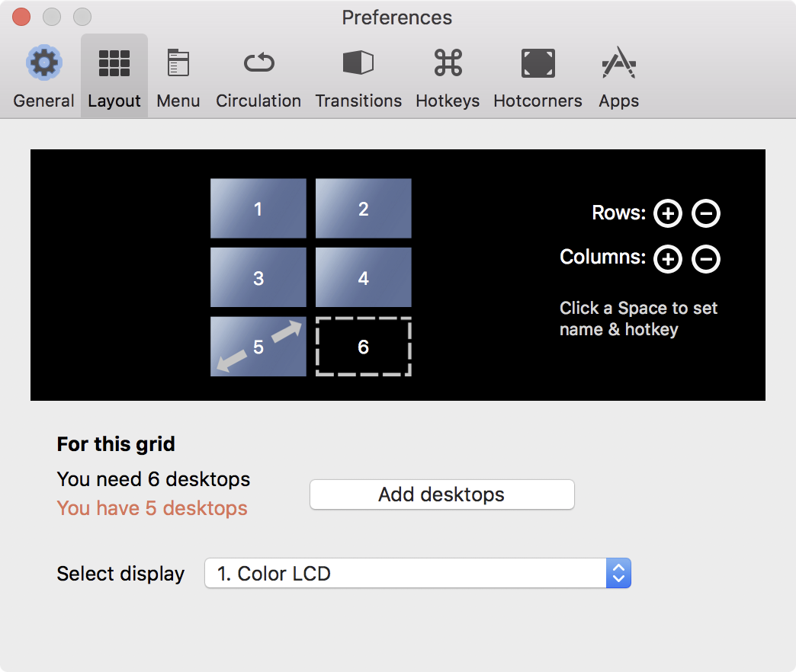
Task: Open the Apps preferences icon
Action: tap(618, 64)
